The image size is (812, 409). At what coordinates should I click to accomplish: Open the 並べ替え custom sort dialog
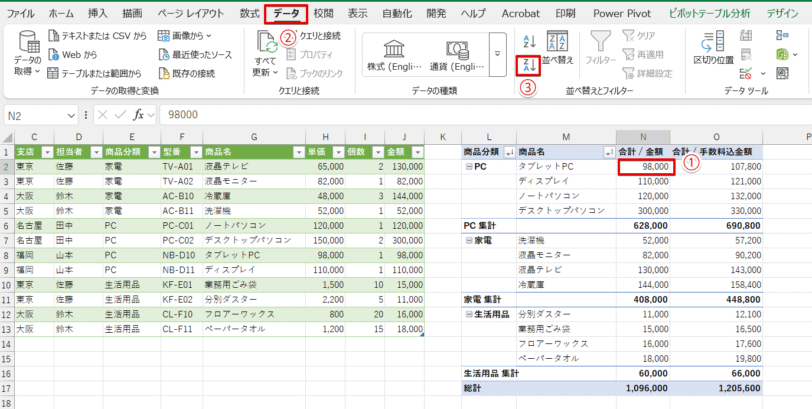[558, 48]
